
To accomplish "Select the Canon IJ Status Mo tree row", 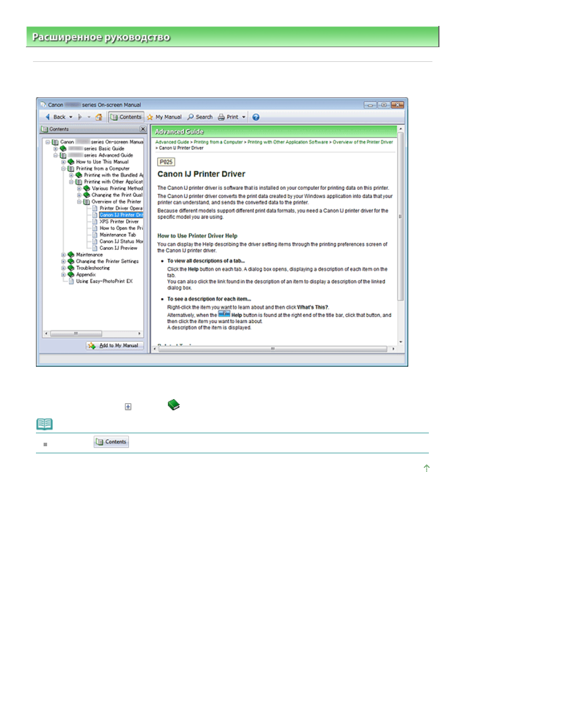I will [x=121, y=241].
